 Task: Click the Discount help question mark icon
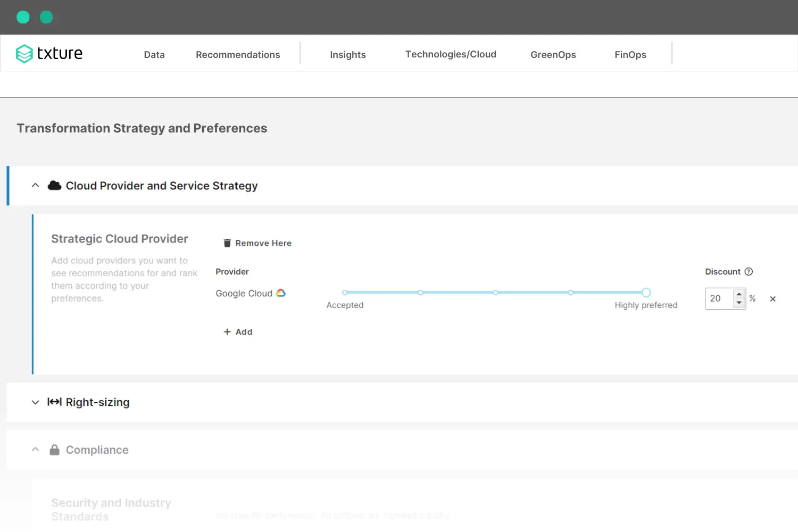(749, 272)
